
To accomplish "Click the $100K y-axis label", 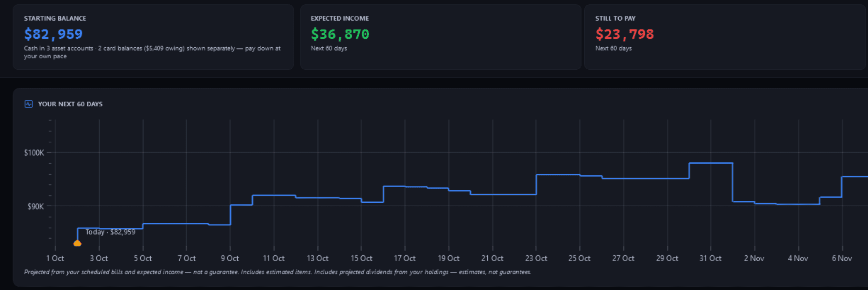I will tap(34, 153).
